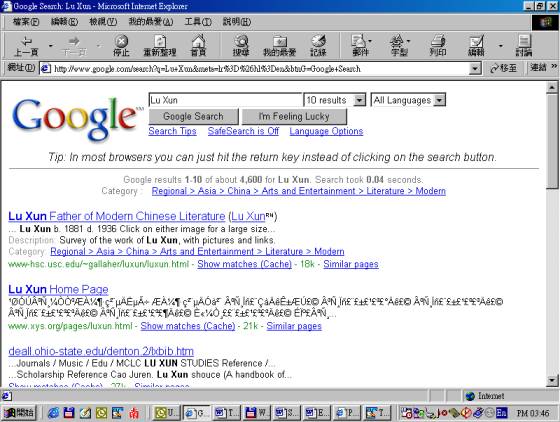Viewport: 560px width, 422px height.
Task: Open the Language Options link
Action: click(x=326, y=131)
